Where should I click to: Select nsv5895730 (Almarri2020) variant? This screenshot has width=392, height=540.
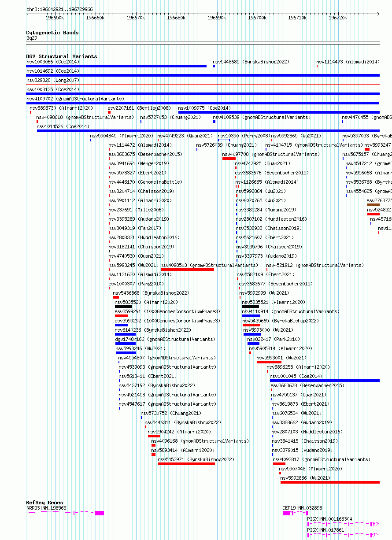61,108
